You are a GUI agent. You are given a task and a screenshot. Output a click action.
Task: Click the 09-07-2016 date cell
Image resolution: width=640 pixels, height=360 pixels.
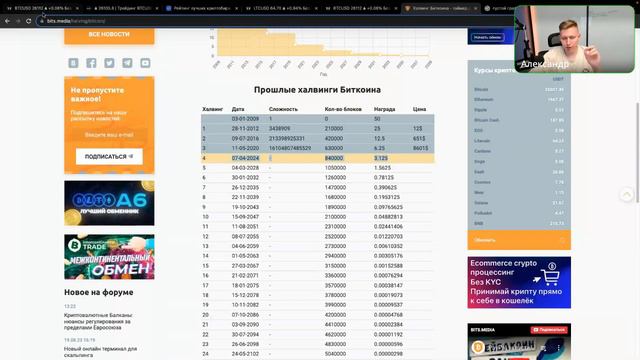click(x=245, y=138)
